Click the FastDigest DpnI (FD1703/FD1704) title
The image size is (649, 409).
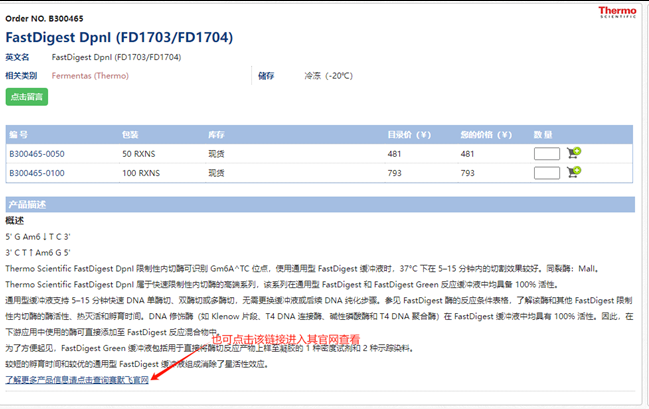click(119, 37)
